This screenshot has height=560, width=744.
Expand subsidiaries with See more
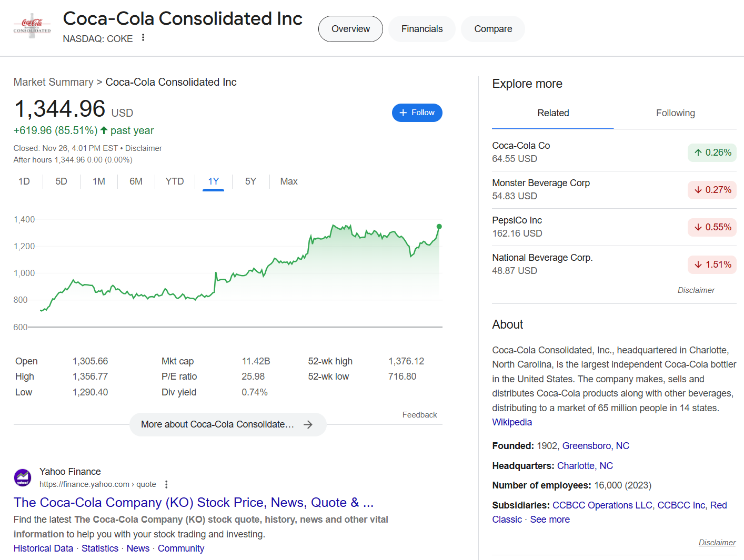(x=550, y=519)
